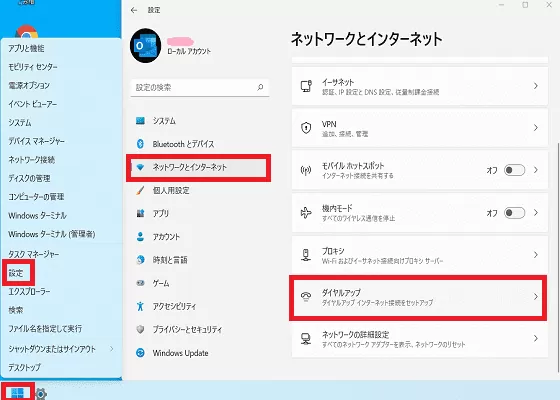Choose 設定 in the Start context menu

pyautogui.click(x=16, y=273)
